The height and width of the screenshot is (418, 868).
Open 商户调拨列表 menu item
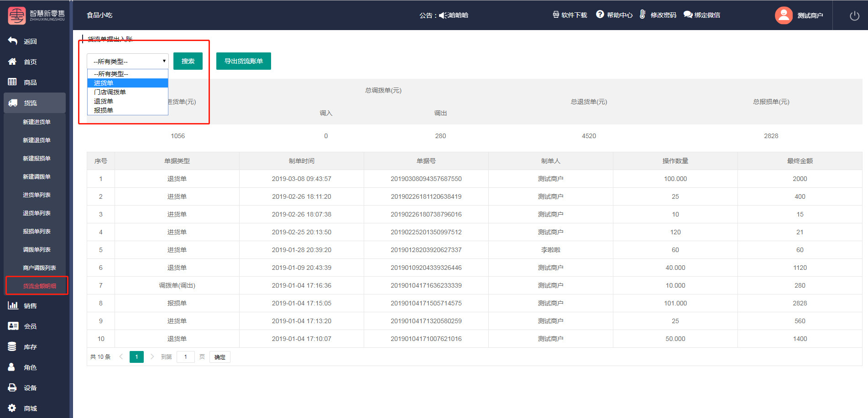pyautogui.click(x=39, y=268)
